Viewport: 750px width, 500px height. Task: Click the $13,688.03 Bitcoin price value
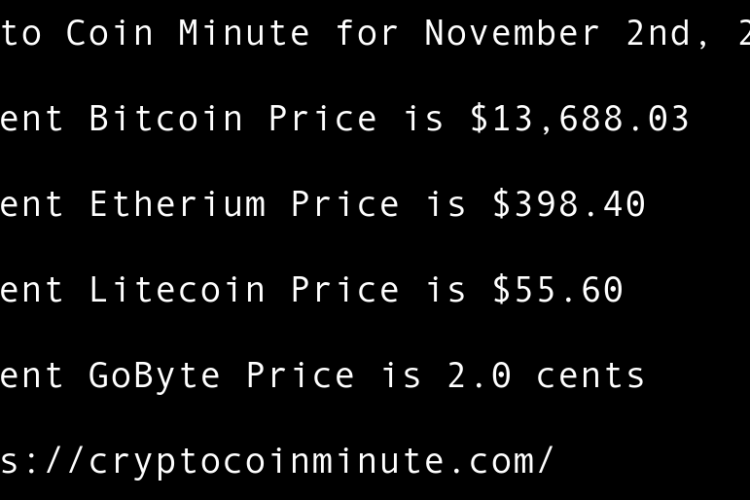580,119
